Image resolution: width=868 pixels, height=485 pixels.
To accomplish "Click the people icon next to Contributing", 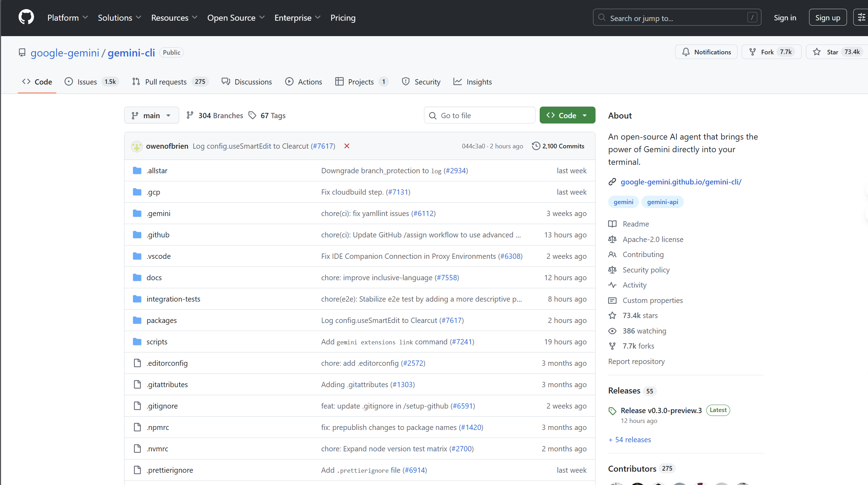I will point(612,254).
